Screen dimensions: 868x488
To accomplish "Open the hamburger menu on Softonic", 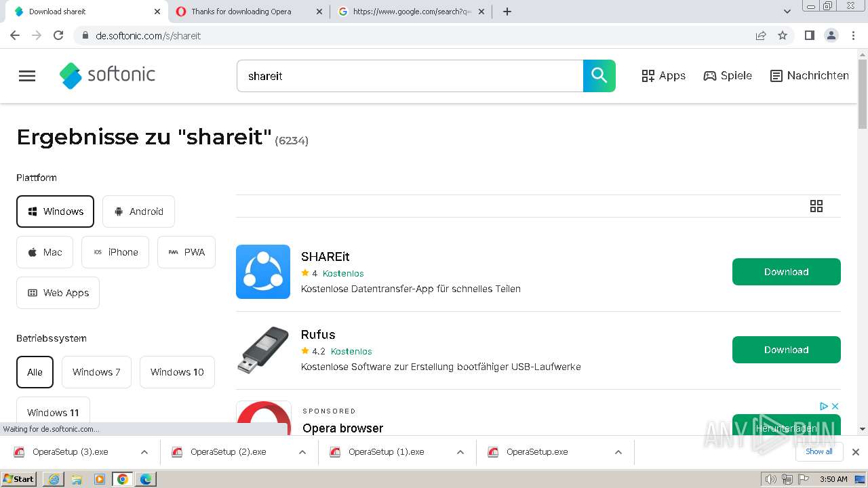I will pos(27,76).
